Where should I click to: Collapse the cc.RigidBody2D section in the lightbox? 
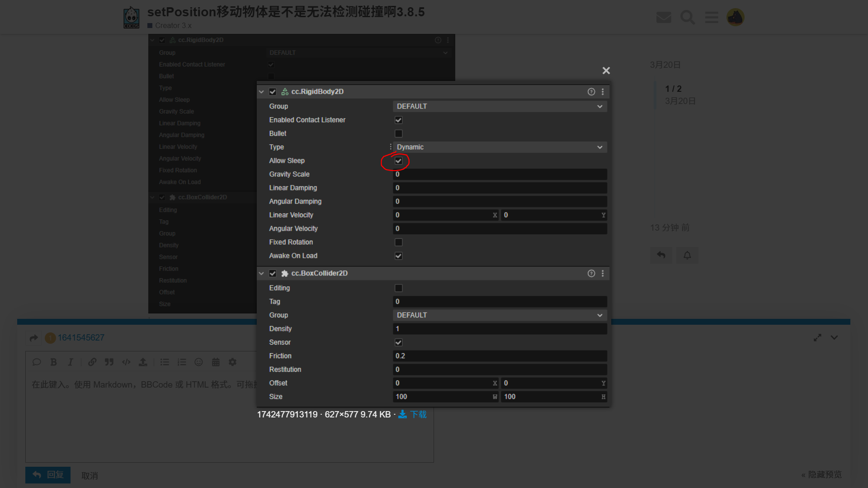pyautogui.click(x=261, y=92)
